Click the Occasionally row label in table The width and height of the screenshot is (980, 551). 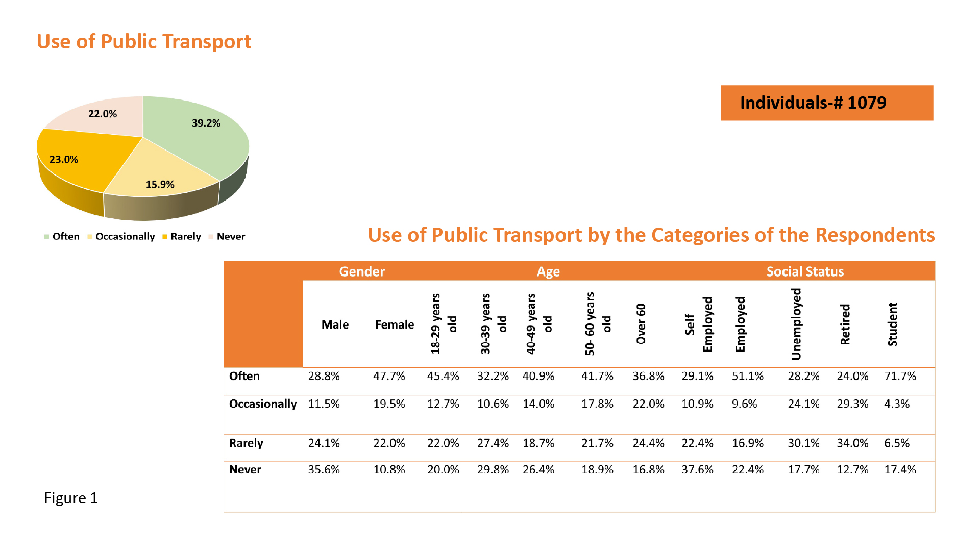pos(262,404)
